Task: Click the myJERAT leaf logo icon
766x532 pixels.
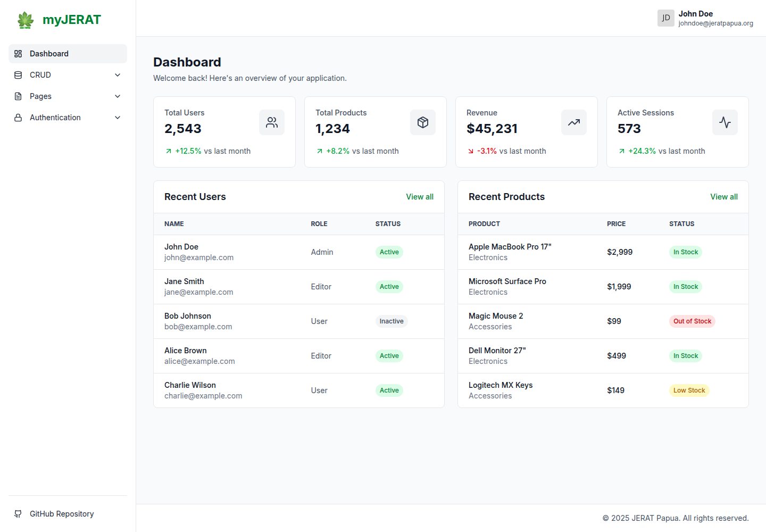Action: pyautogui.click(x=26, y=20)
